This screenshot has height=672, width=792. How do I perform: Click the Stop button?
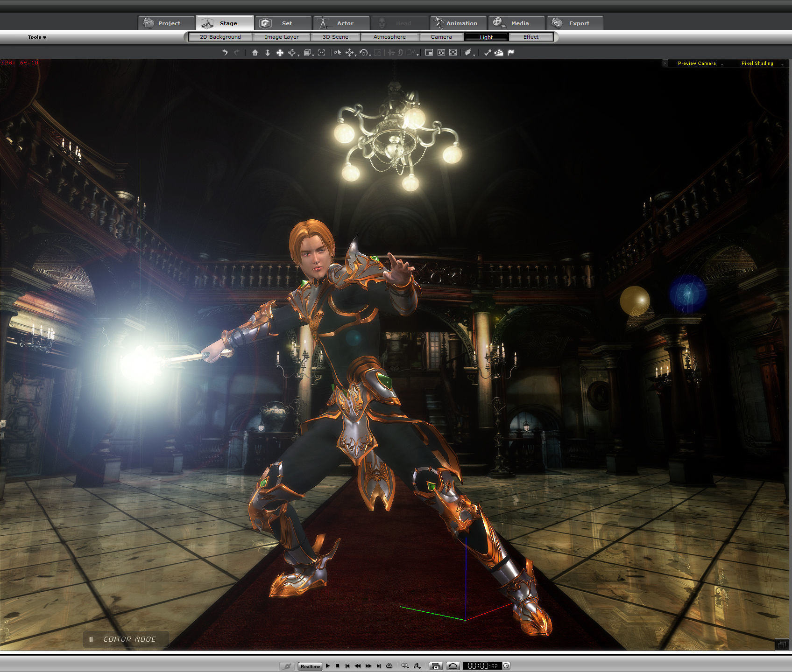337,666
